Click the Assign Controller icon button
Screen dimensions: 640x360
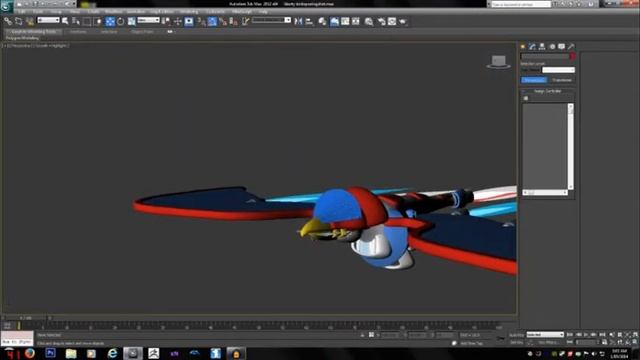(x=526, y=98)
